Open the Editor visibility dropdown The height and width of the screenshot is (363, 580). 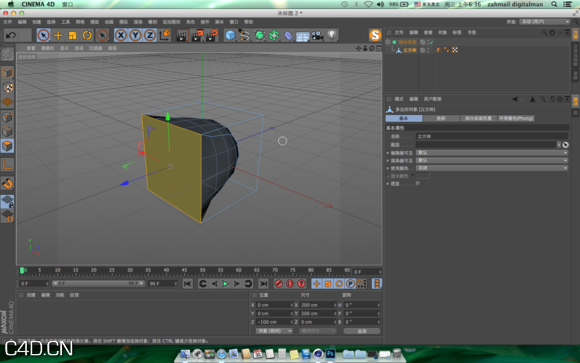(x=492, y=153)
